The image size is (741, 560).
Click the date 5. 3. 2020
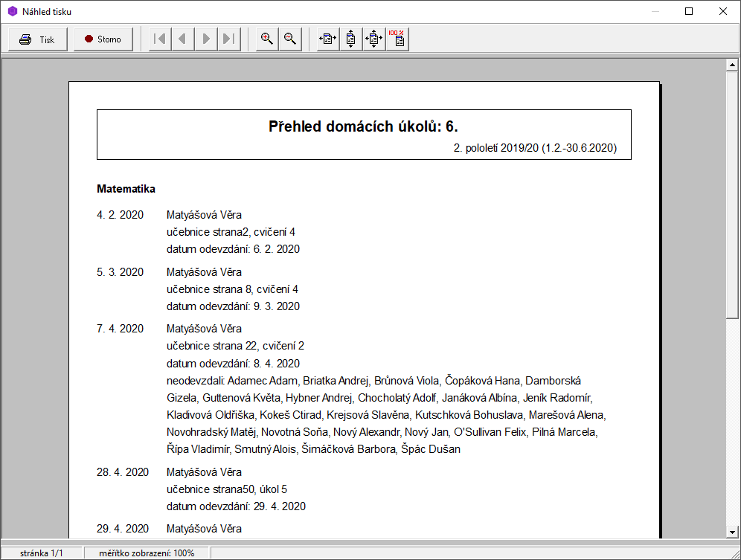pos(120,272)
